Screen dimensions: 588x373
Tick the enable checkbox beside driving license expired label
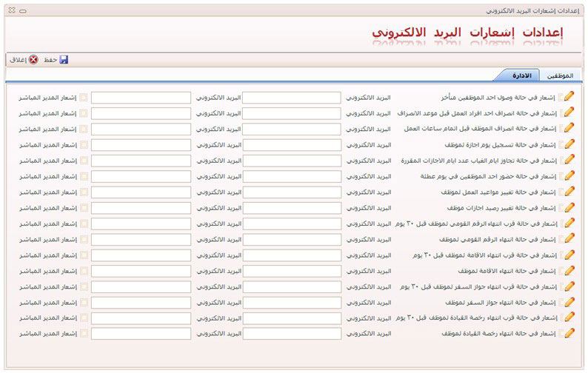[561, 333]
